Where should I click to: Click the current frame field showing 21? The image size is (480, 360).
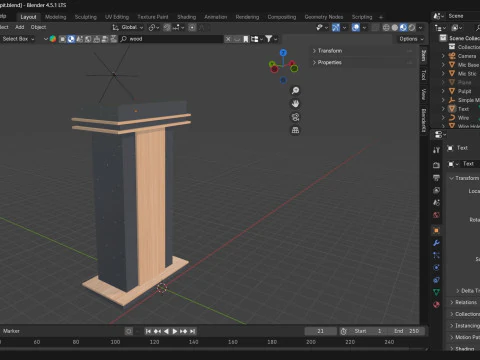point(320,331)
